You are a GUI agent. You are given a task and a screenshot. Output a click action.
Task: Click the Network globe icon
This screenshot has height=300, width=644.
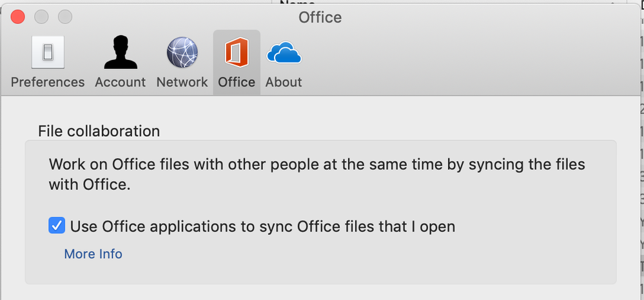coord(182,54)
